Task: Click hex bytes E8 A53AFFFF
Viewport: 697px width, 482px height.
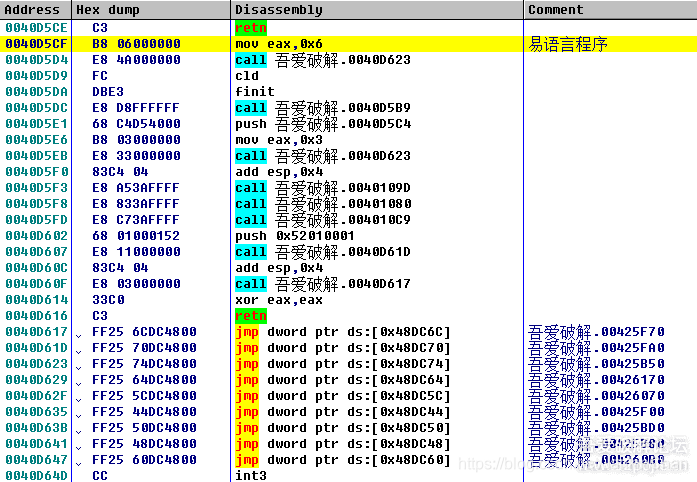Action: [x=136, y=188]
